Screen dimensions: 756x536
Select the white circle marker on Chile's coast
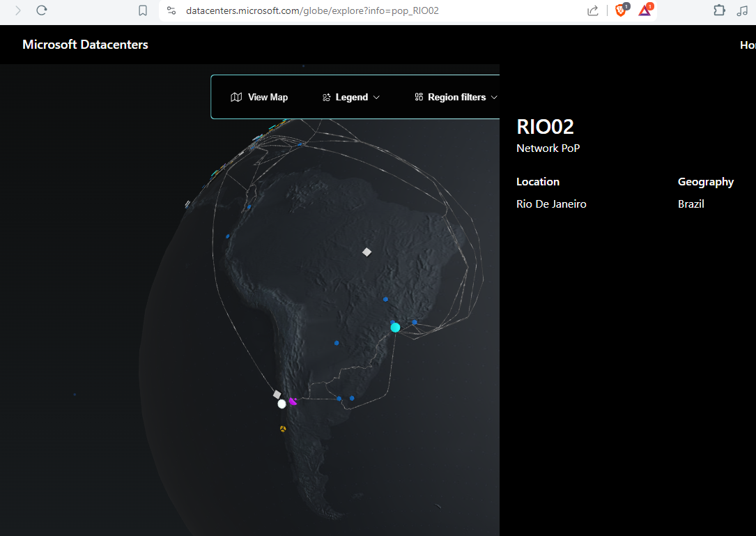pos(281,404)
